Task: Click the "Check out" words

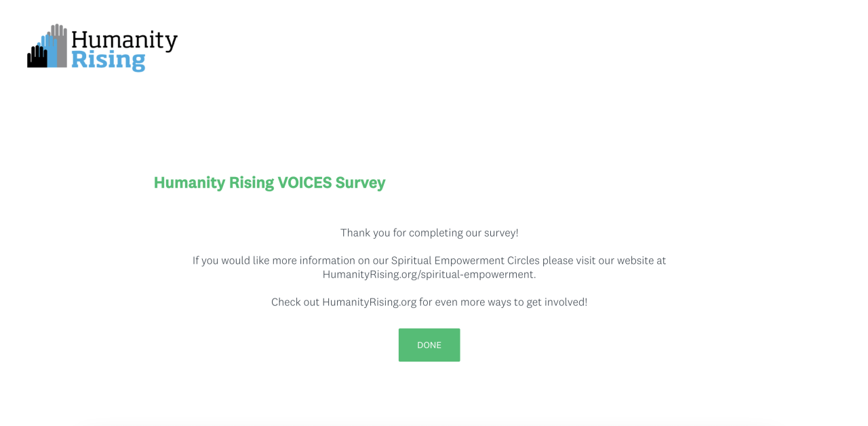Action: [295, 302]
